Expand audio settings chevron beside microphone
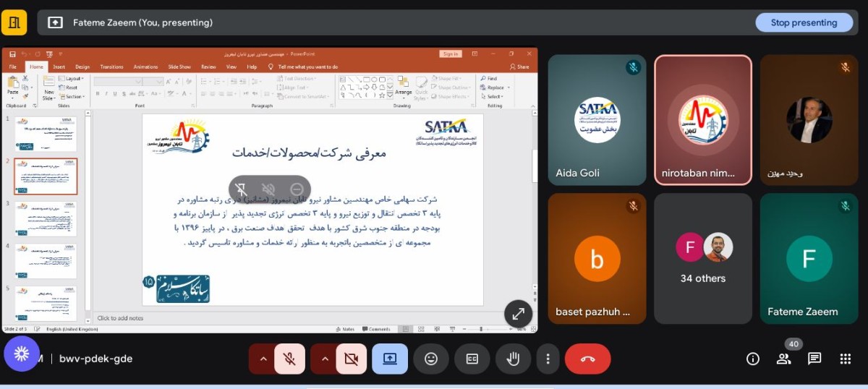Image resolution: width=868 pixels, height=389 pixels. coord(263,359)
